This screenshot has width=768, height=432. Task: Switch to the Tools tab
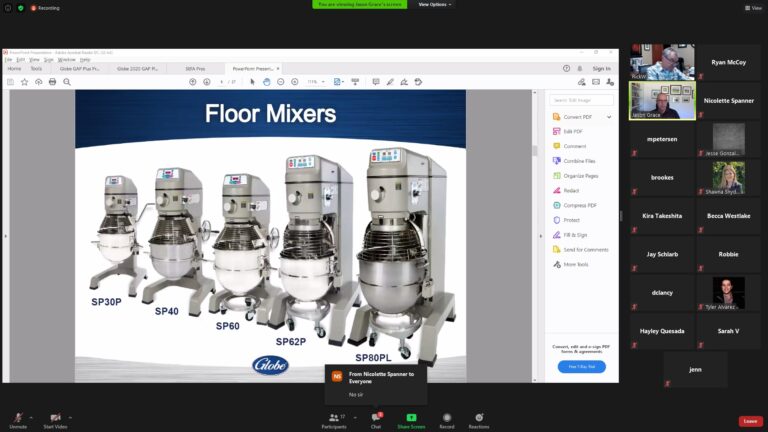coord(36,69)
